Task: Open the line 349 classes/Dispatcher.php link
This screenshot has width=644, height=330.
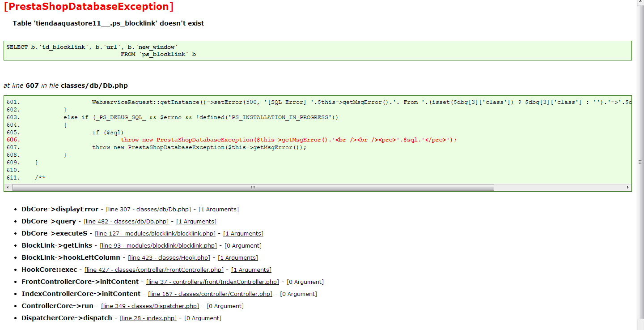Action: [150, 306]
